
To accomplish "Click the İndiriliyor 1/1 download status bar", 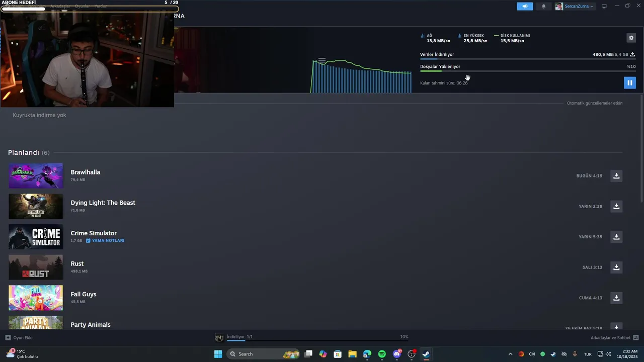I will [x=317, y=337].
